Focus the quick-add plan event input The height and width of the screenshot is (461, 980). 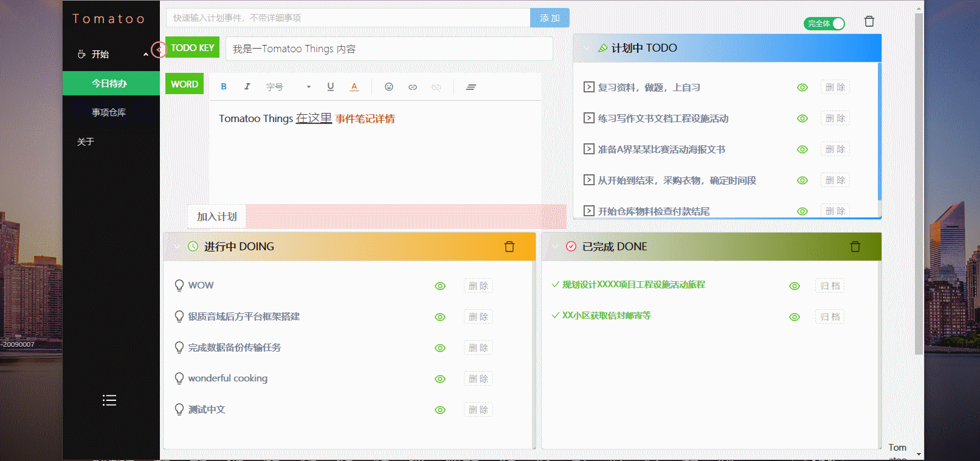point(348,18)
